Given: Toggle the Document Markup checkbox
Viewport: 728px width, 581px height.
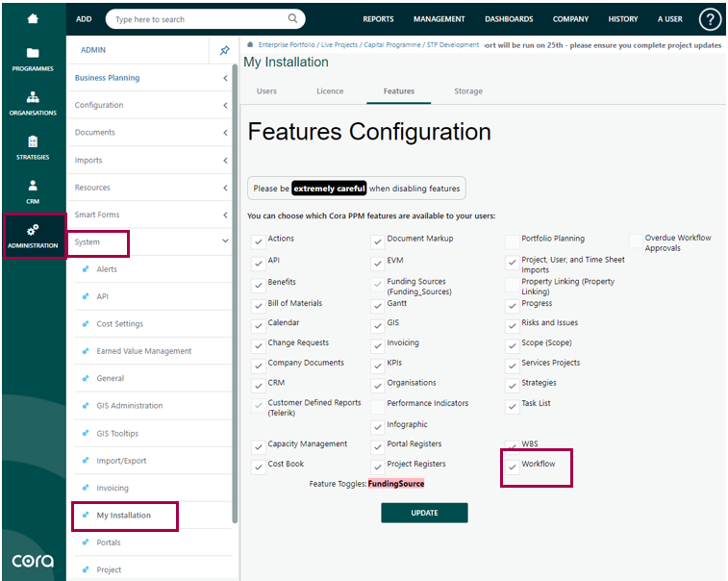Looking at the screenshot, I should click(x=378, y=241).
